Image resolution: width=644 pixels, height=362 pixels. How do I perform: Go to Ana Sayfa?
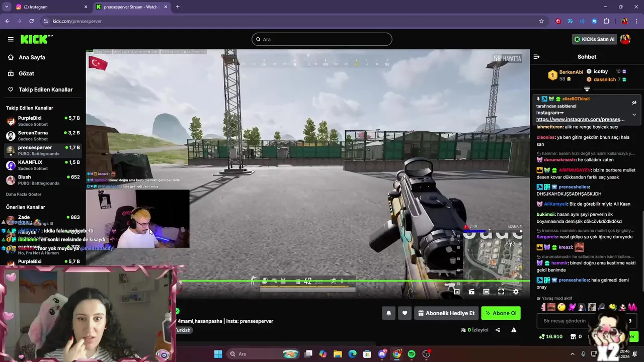pos(32,57)
